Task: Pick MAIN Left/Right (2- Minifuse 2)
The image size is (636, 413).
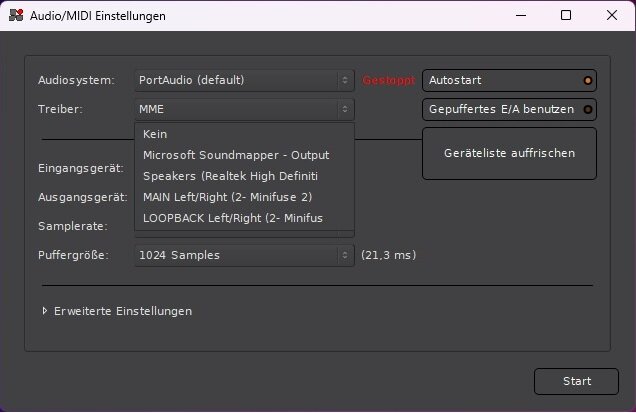Action: 245,197
